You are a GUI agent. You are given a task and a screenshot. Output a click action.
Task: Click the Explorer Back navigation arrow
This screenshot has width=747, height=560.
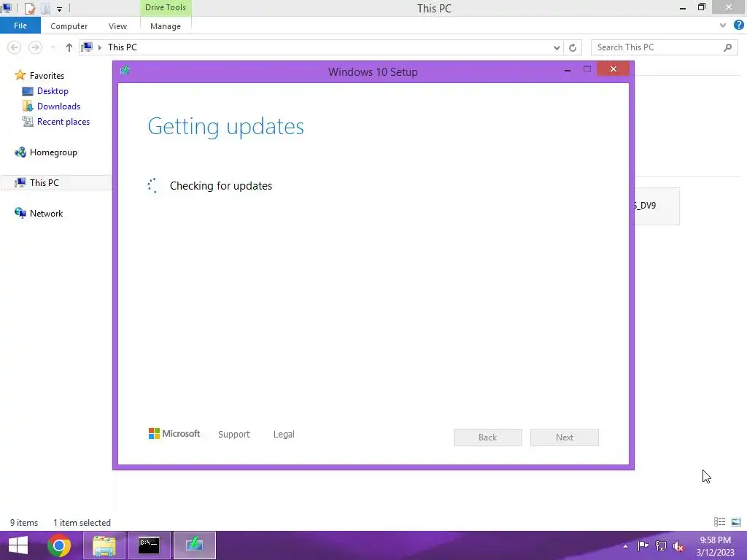click(x=15, y=47)
